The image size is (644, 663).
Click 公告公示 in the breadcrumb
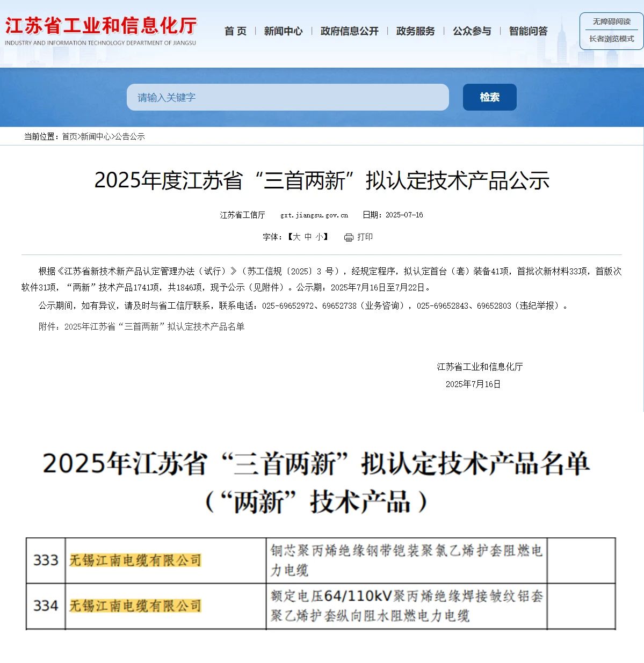coord(130,136)
